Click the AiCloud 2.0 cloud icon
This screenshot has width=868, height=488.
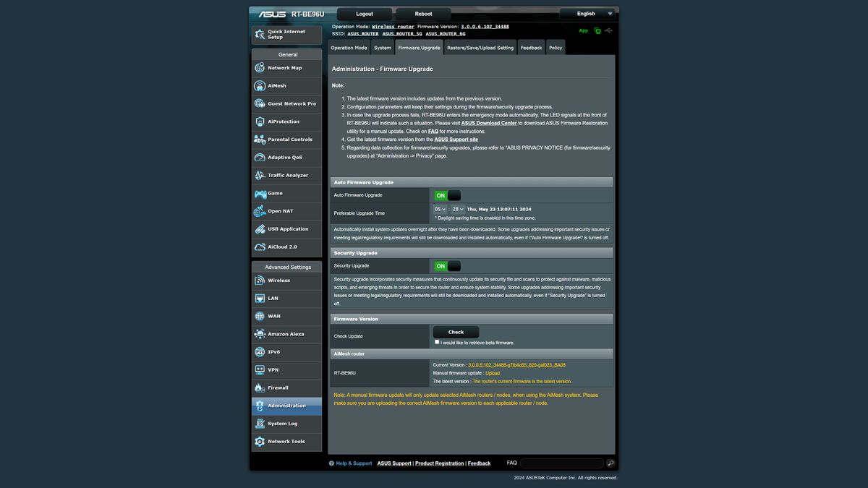(x=260, y=247)
